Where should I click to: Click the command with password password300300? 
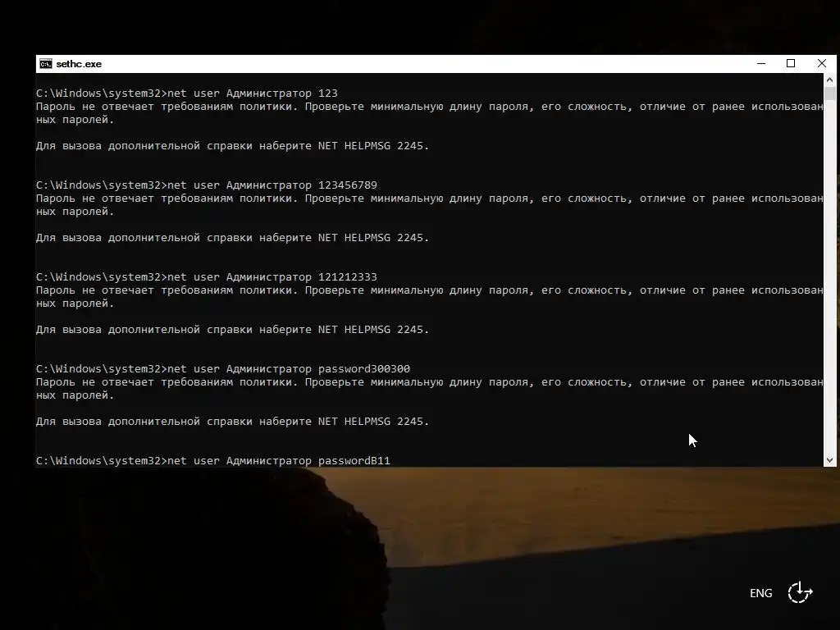click(223, 369)
